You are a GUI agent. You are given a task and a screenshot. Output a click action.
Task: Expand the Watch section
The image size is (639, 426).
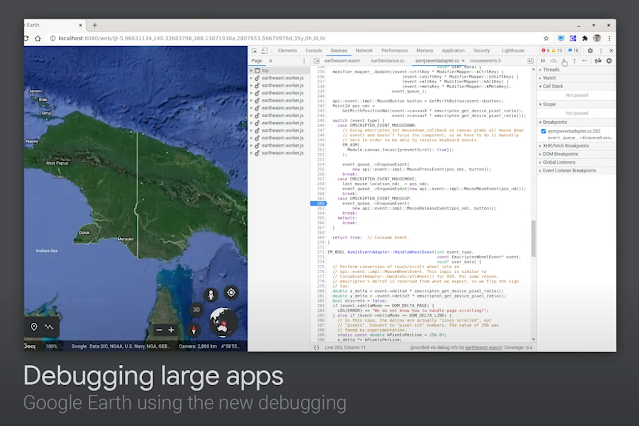[576, 78]
